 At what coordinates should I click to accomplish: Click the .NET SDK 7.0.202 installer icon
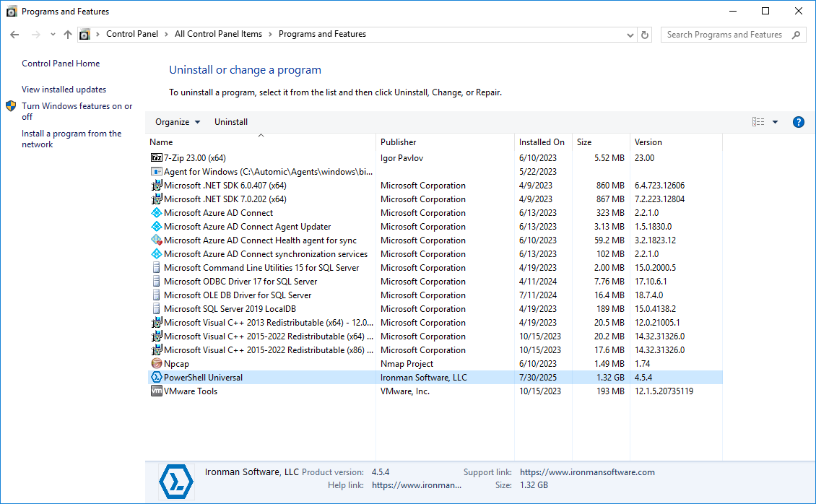156,199
